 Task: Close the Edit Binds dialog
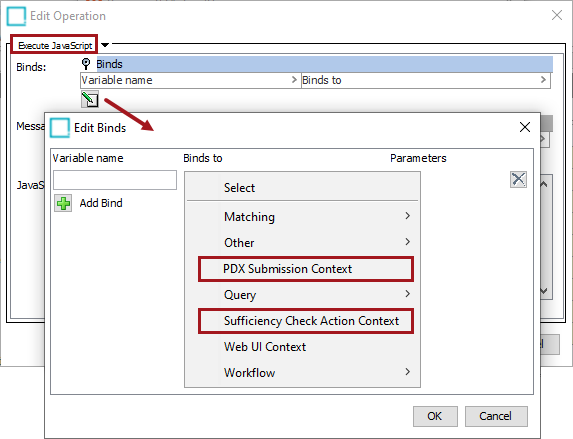525,127
